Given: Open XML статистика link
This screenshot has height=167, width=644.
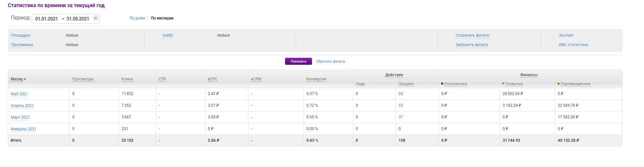Looking at the screenshot, I should [x=573, y=45].
